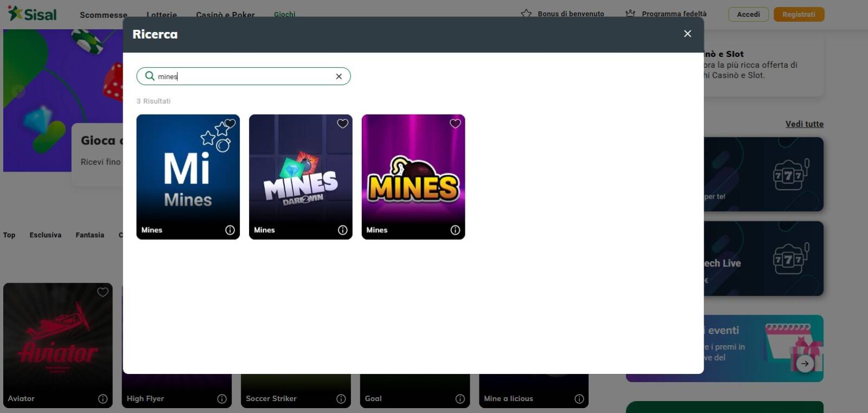868x413 pixels.
Task: Go to the Giochi menu section
Action: pos(284,15)
